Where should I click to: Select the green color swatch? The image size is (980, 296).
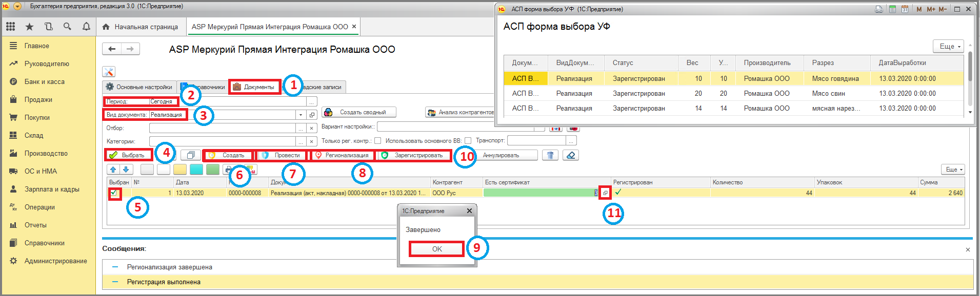[213, 169]
